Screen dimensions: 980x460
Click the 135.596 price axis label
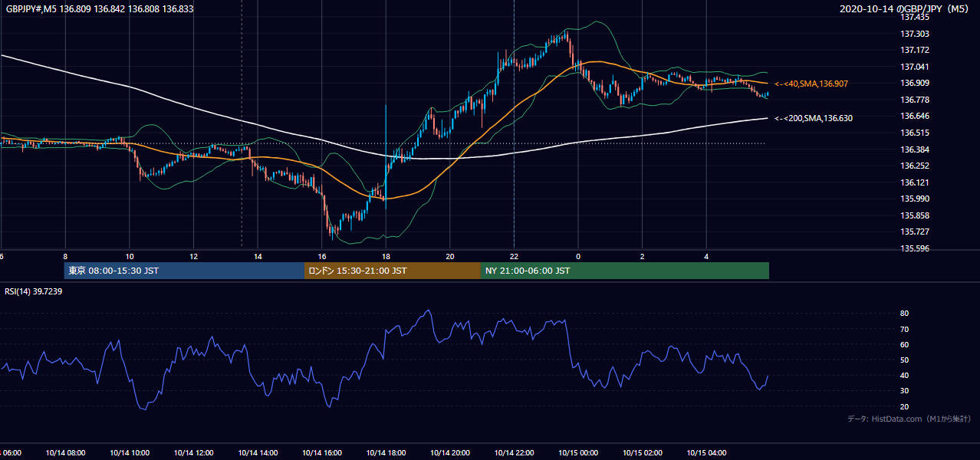point(915,248)
